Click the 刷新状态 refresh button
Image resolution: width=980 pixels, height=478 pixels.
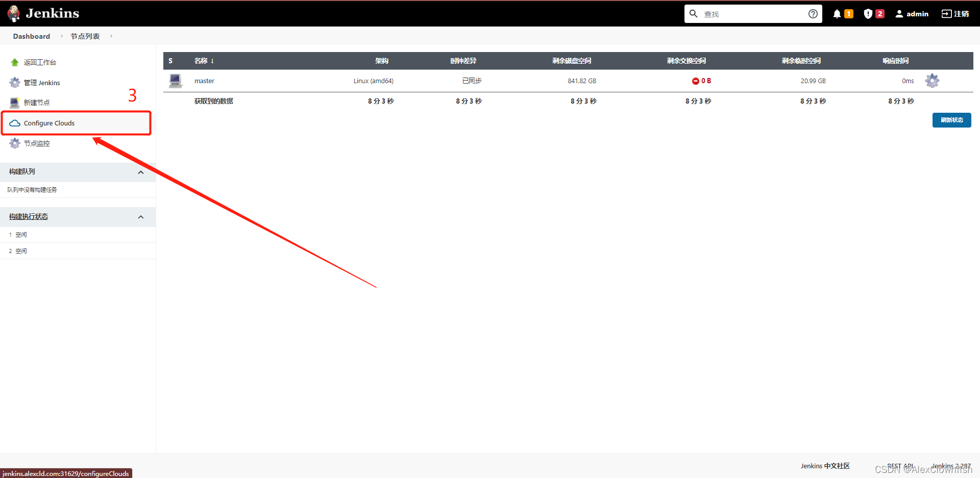point(952,120)
